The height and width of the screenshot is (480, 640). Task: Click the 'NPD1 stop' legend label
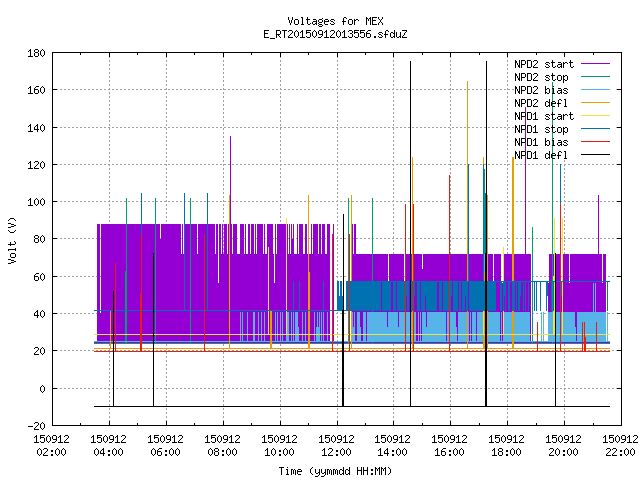(541, 129)
